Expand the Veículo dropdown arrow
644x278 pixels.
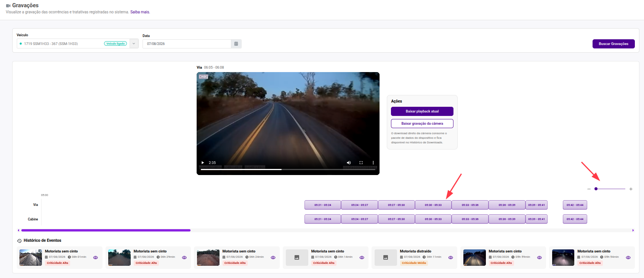click(x=134, y=43)
